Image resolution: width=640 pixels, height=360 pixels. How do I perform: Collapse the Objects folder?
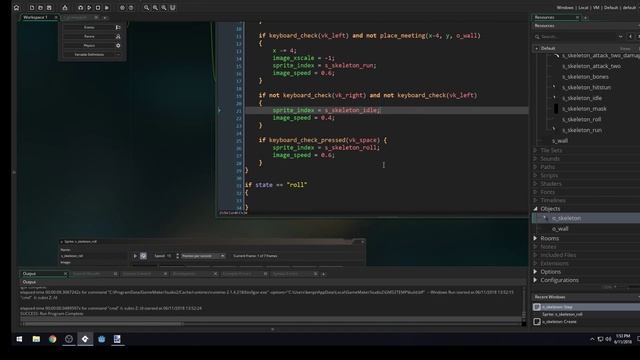coord(535,209)
